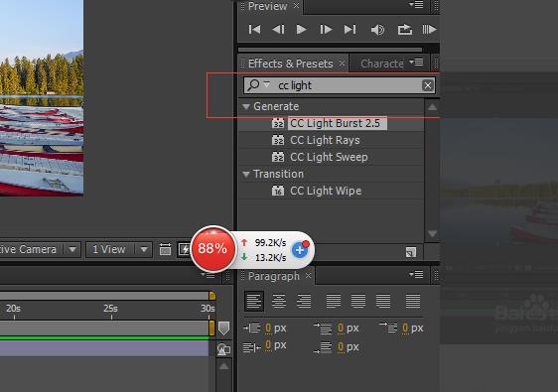The image size is (558, 392).
Task: Close the Preview panel tab
Action: 296,5
